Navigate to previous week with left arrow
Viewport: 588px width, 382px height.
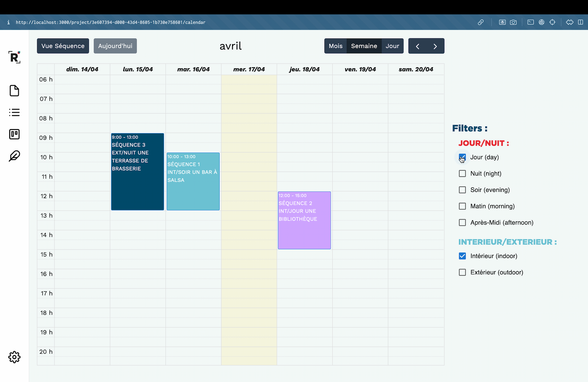tap(418, 46)
